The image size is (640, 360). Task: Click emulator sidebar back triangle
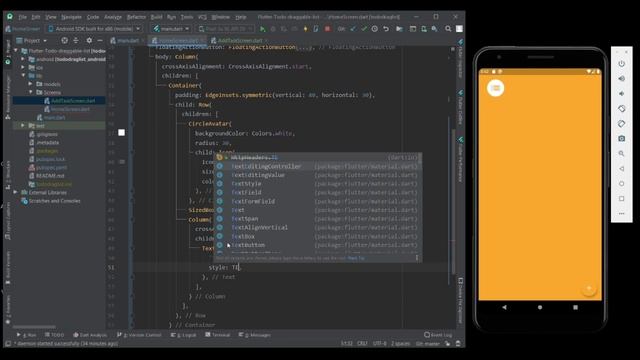[622, 169]
